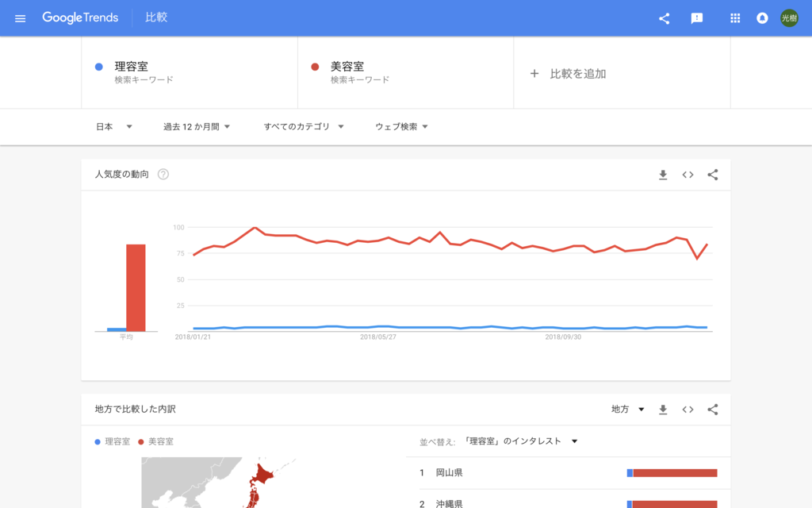Click the 美容室 map legend entry

click(x=156, y=441)
